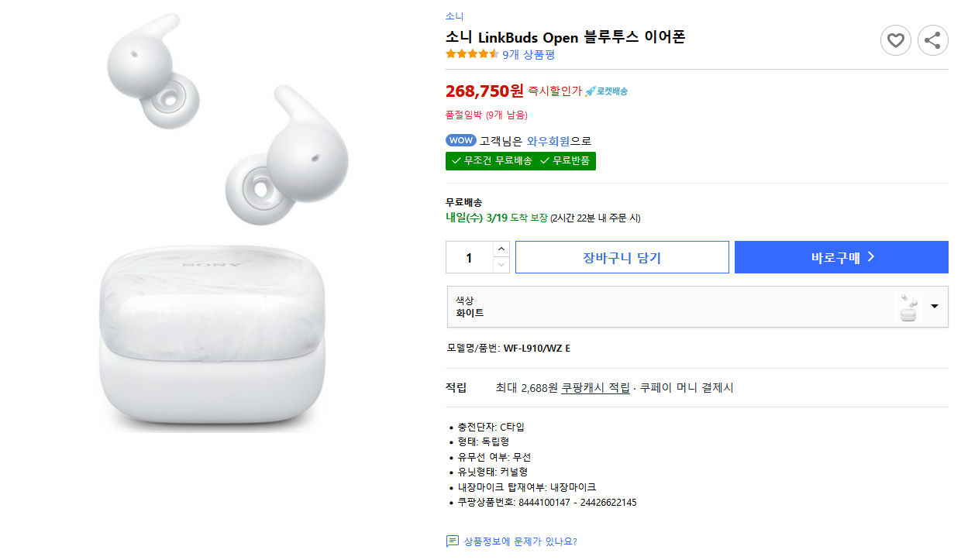The image size is (961, 560).
Task: Click the quantity input field
Action: (x=469, y=257)
